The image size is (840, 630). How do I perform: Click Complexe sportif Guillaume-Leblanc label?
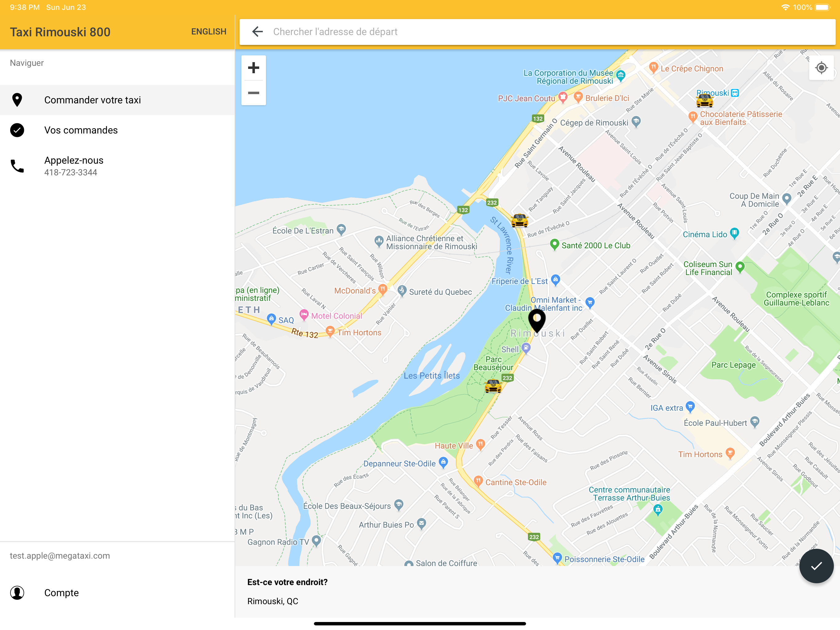point(796,299)
